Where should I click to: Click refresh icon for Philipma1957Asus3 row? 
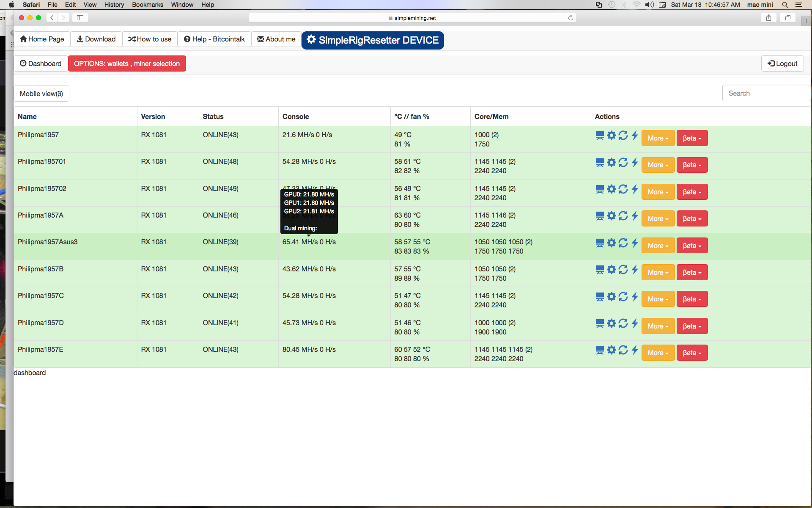pyautogui.click(x=623, y=243)
